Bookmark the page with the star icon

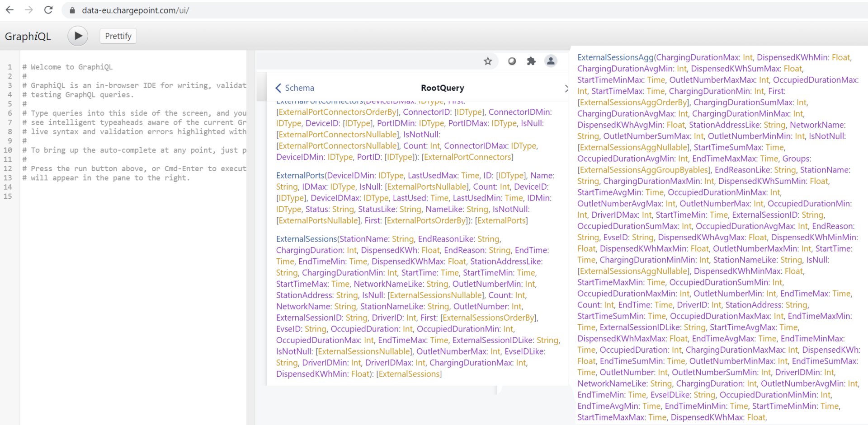488,61
